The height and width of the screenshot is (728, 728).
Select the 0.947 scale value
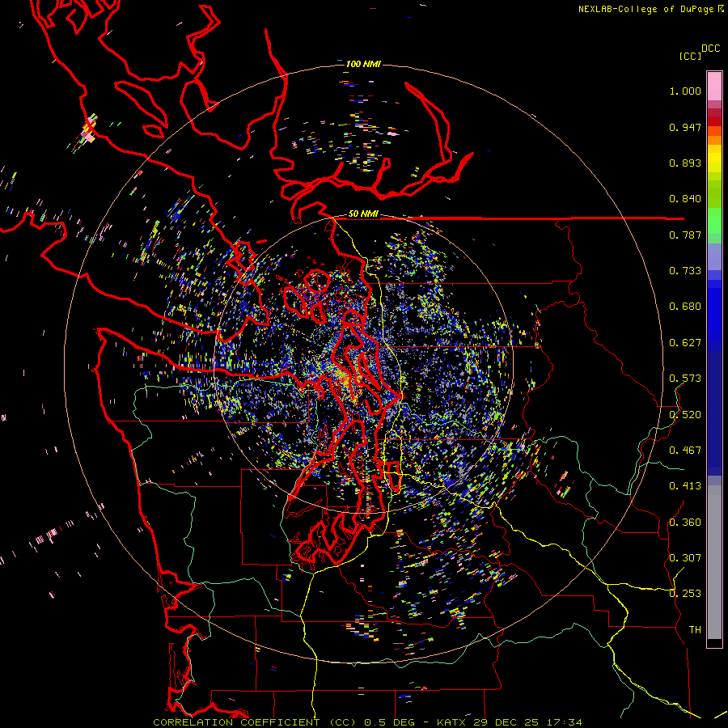tap(685, 127)
